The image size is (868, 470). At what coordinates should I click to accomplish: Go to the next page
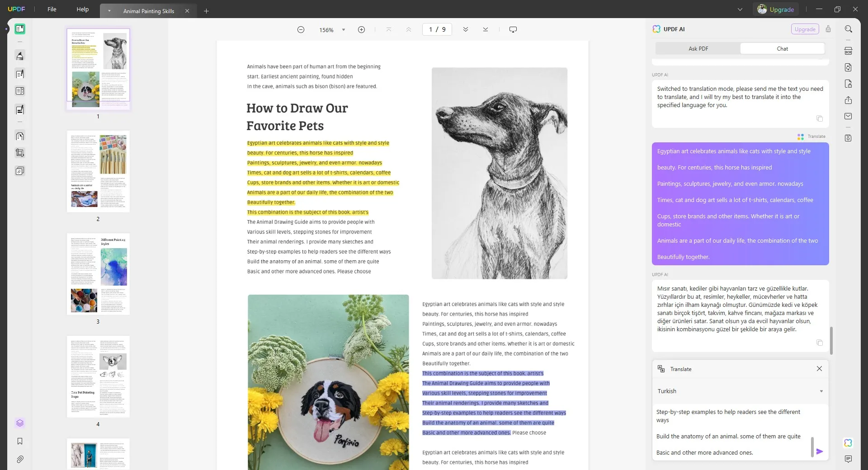tap(465, 29)
